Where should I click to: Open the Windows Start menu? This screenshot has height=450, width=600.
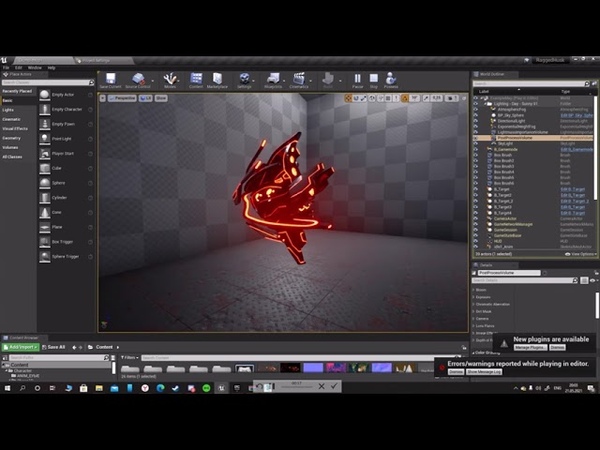[x=7, y=388]
